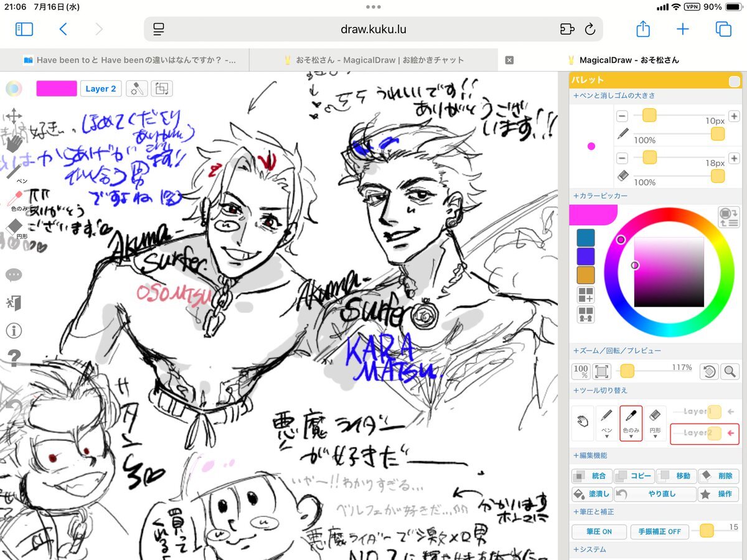The width and height of the screenshot is (747, 560).
Task: Select Layer2 in the layer list
Action: [x=705, y=433]
